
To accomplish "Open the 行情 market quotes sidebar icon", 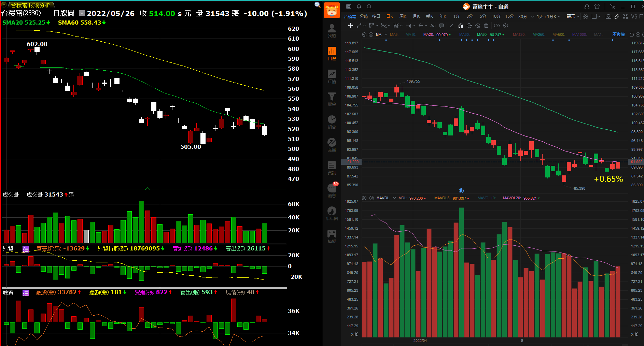I will pyautogui.click(x=332, y=76).
